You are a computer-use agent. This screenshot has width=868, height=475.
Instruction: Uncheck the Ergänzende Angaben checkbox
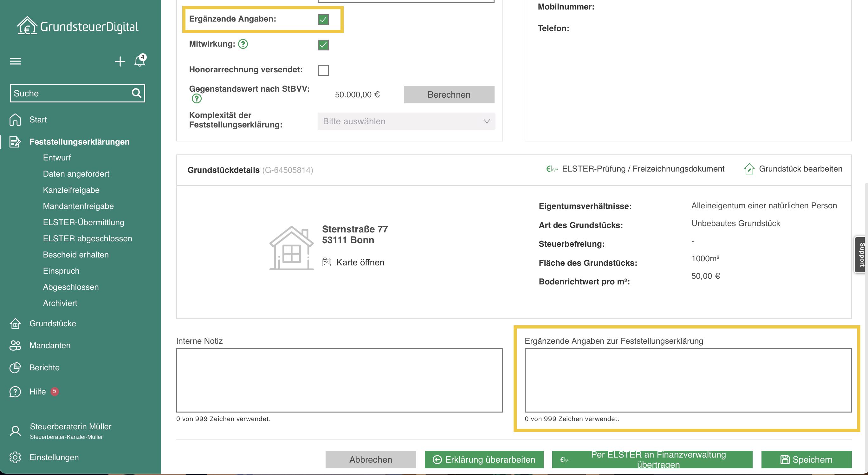pyautogui.click(x=323, y=20)
